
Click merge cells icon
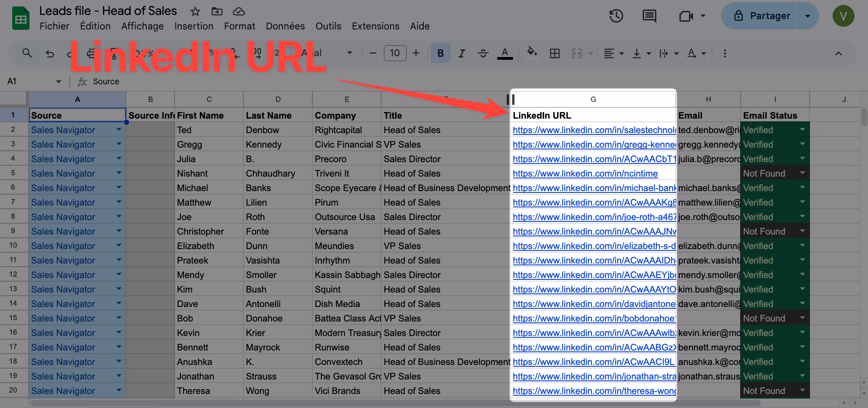click(x=577, y=53)
